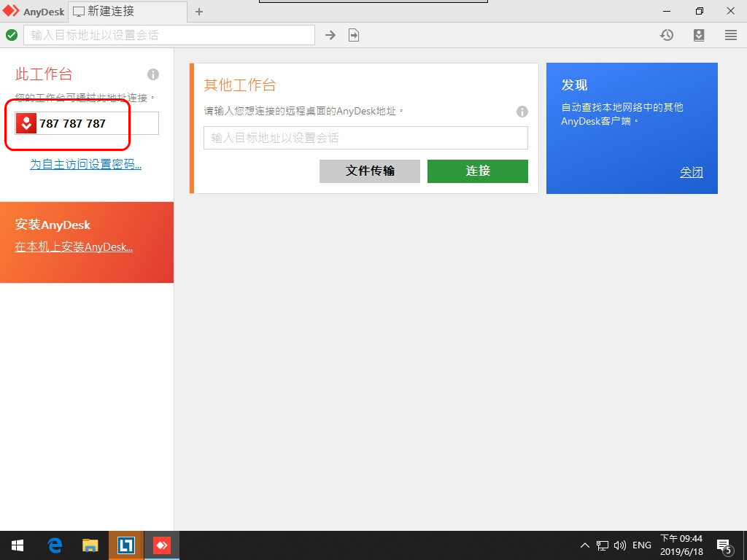This screenshot has height=560, width=747.
Task: Open the taskbar clock and date
Action: tap(681, 545)
